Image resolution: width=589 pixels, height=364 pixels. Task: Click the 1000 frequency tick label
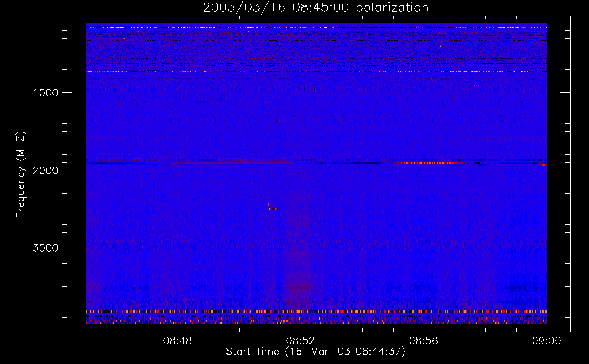(x=46, y=93)
